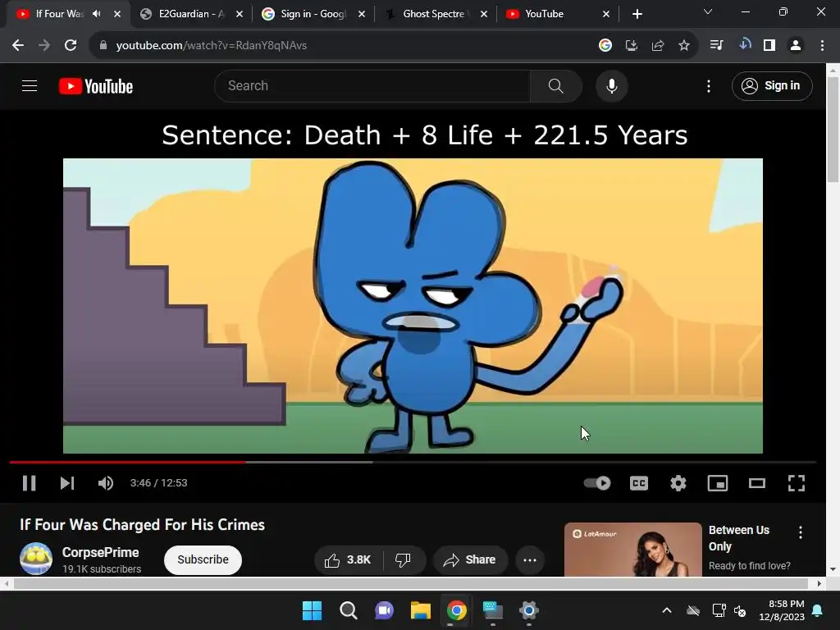Image resolution: width=840 pixels, height=630 pixels.
Task: Click the horizontal scrollbar at the bottom
Action: pos(413,583)
